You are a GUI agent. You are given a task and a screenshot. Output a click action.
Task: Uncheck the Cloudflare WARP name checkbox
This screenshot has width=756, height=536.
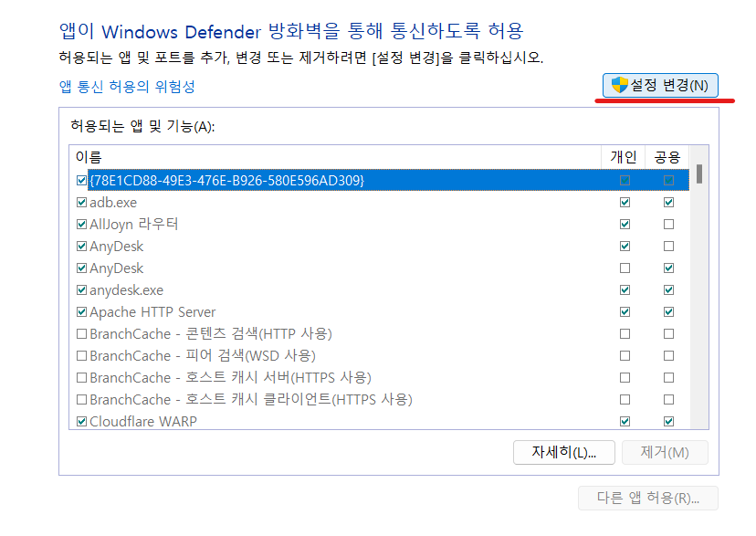(81, 421)
